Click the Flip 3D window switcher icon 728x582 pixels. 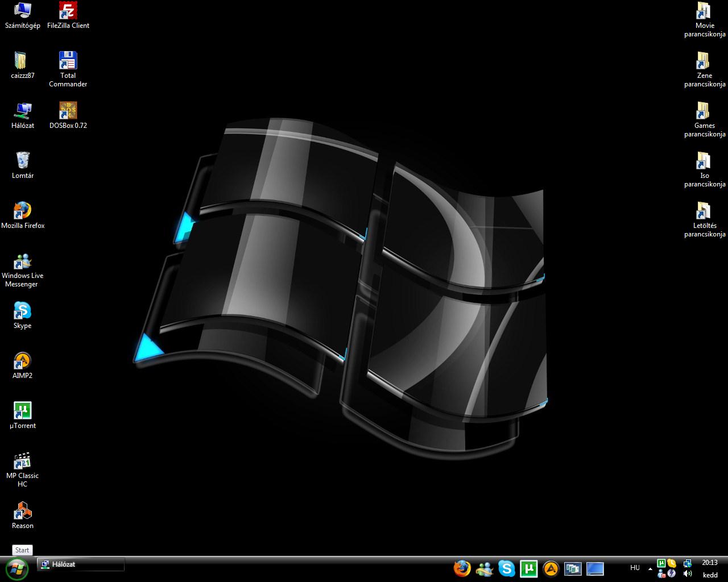(x=573, y=568)
